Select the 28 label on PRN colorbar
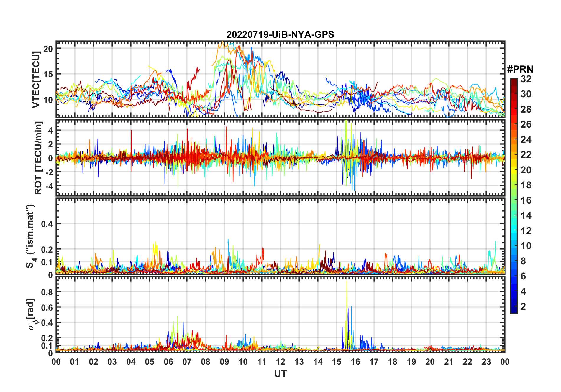 point(526,109)
